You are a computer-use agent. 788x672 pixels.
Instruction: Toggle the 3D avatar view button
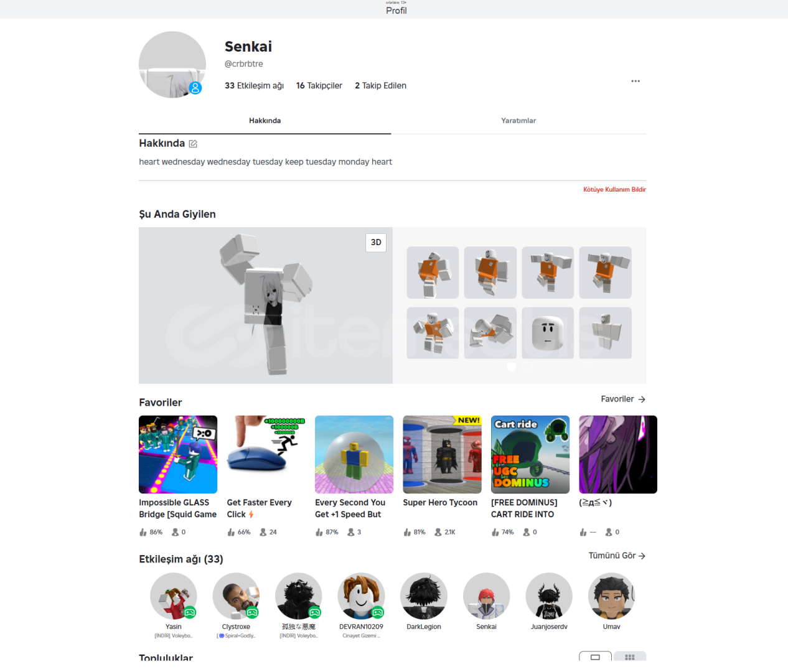click(x=376, y=243)
